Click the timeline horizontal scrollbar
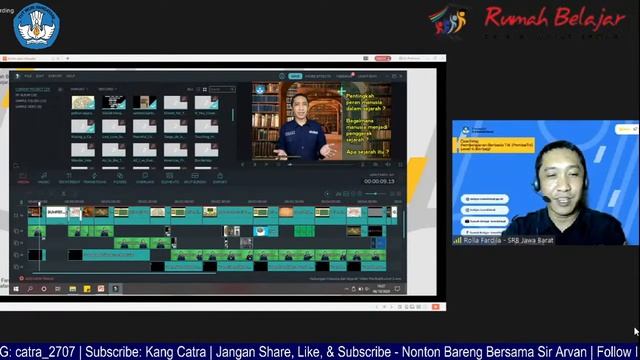 (x=124, y=273)
